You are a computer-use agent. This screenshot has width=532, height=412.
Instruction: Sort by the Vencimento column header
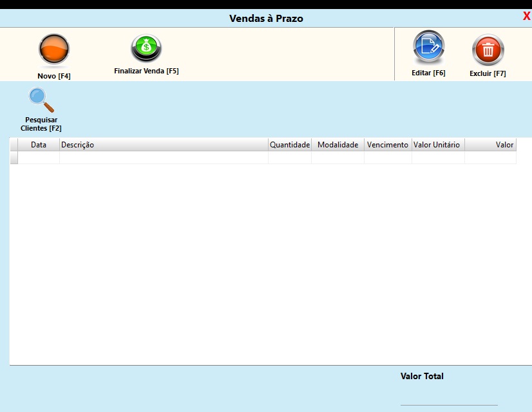tap(388, 145)
